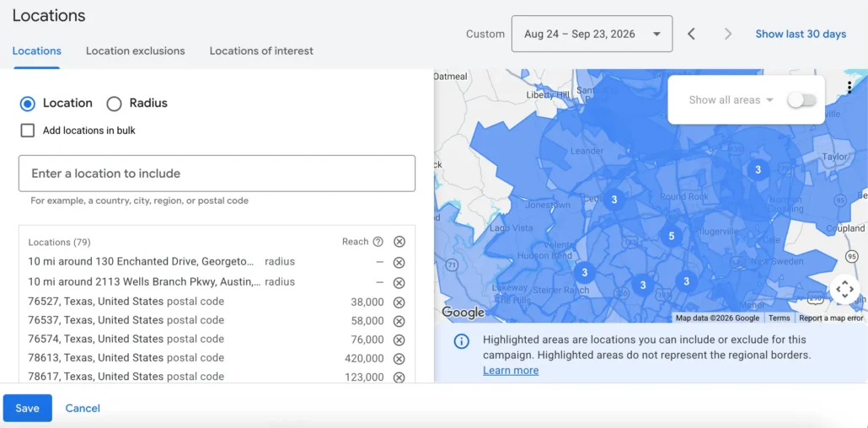Click Report a map error link
Viewport: 868px width, 428px height.
[831, 318]
